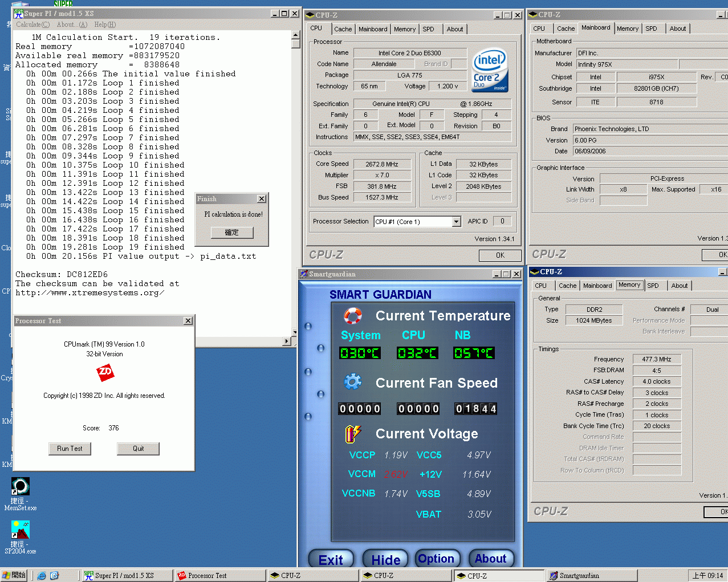The height and width of the screenshot is (582, 728).
Task: Close the Finish dialog
Action: click(x=262, y=199)
